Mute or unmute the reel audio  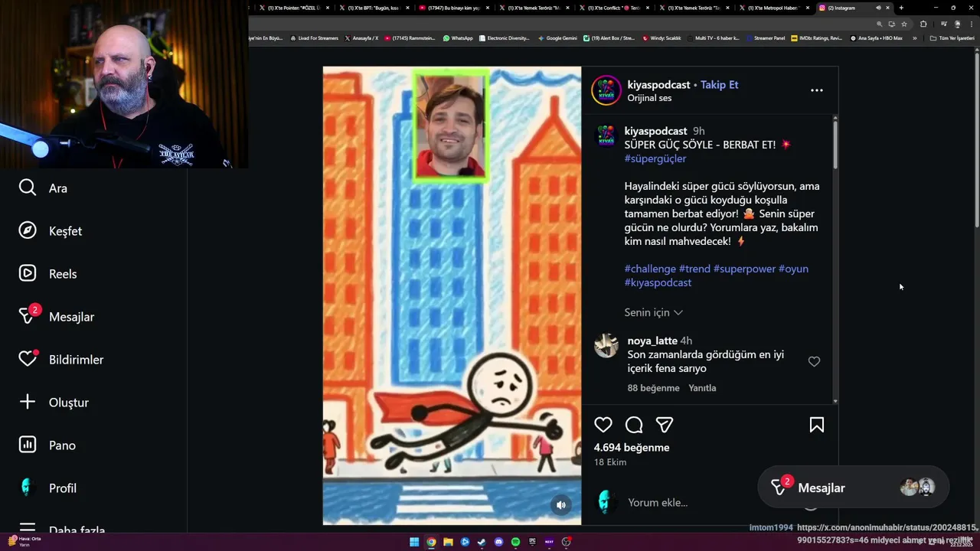pyautogui.click(x=561, y=504)
